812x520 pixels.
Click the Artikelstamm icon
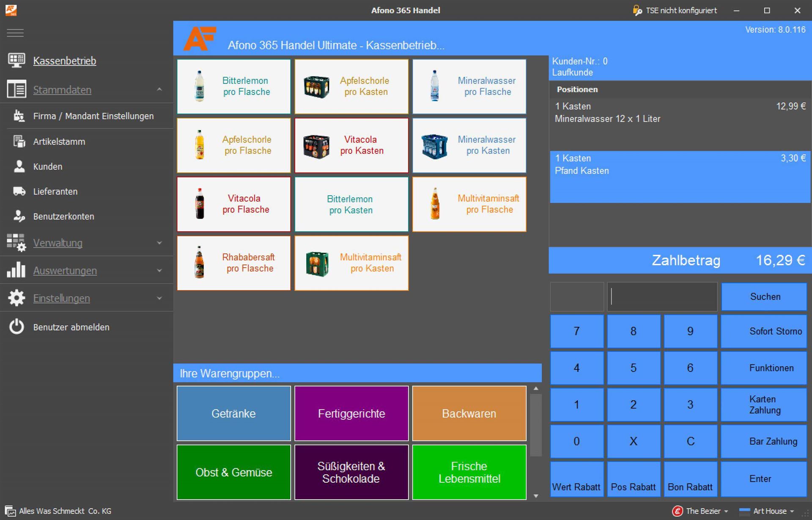click(19, 141)
